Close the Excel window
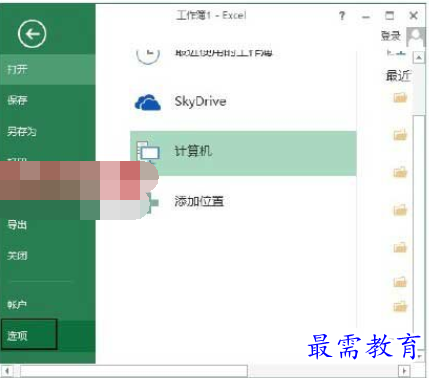The image size is (429, 378). (x=414, y=15)
